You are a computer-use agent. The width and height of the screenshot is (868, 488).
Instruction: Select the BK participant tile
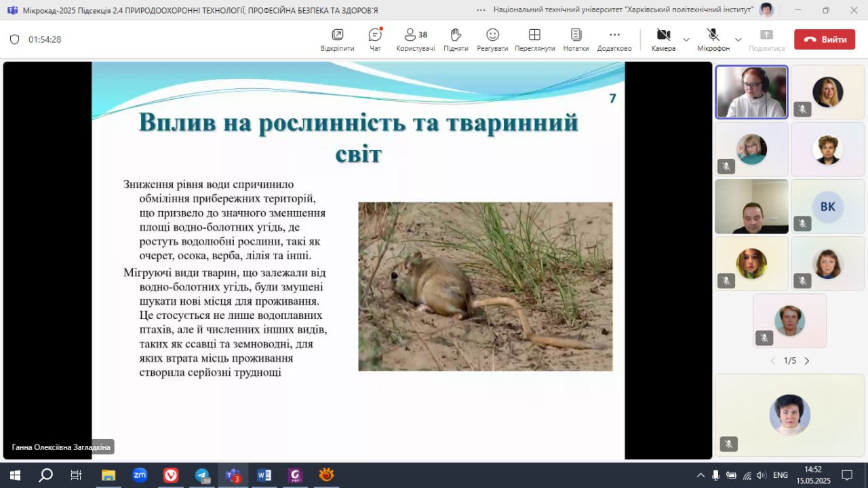click(x=827, y=206)
